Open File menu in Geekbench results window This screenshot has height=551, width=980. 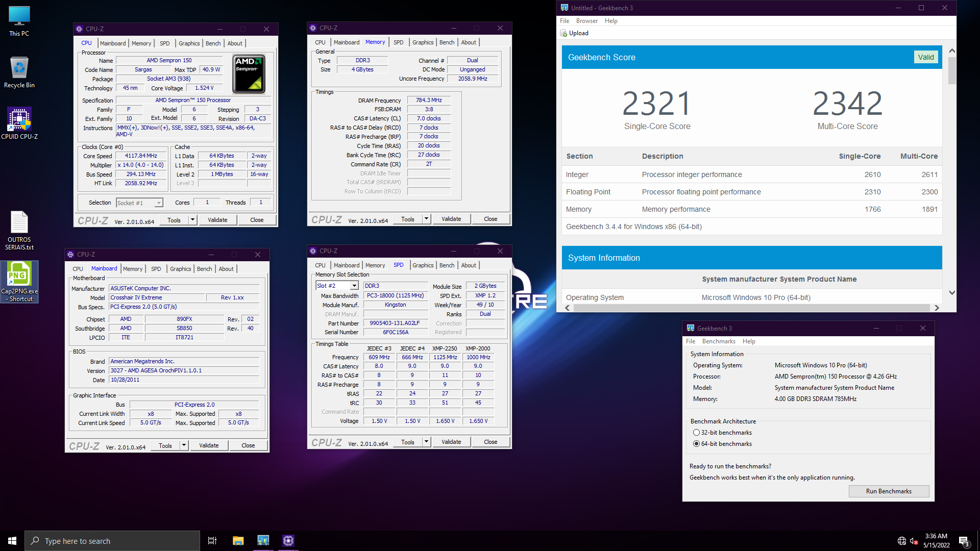565,21
